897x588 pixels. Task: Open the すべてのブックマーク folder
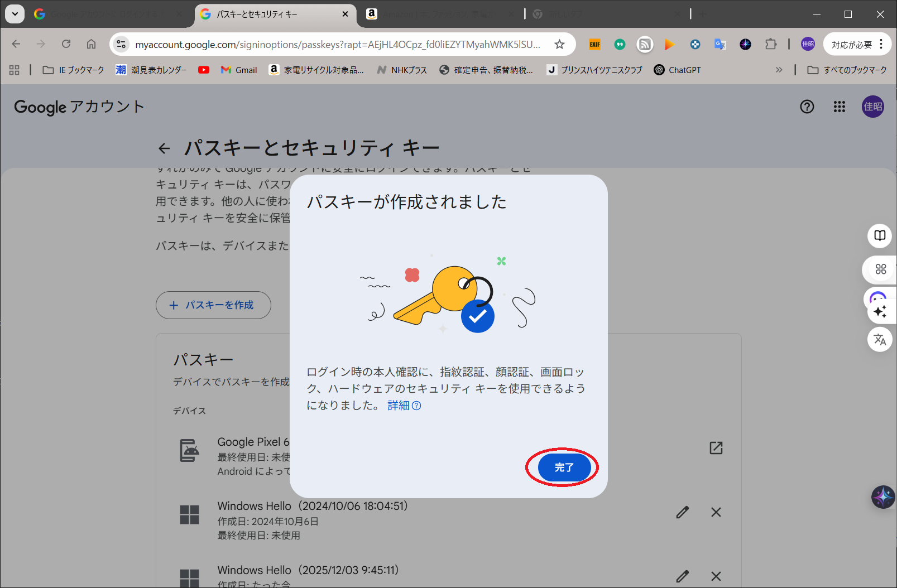click(x=847, y=70)
